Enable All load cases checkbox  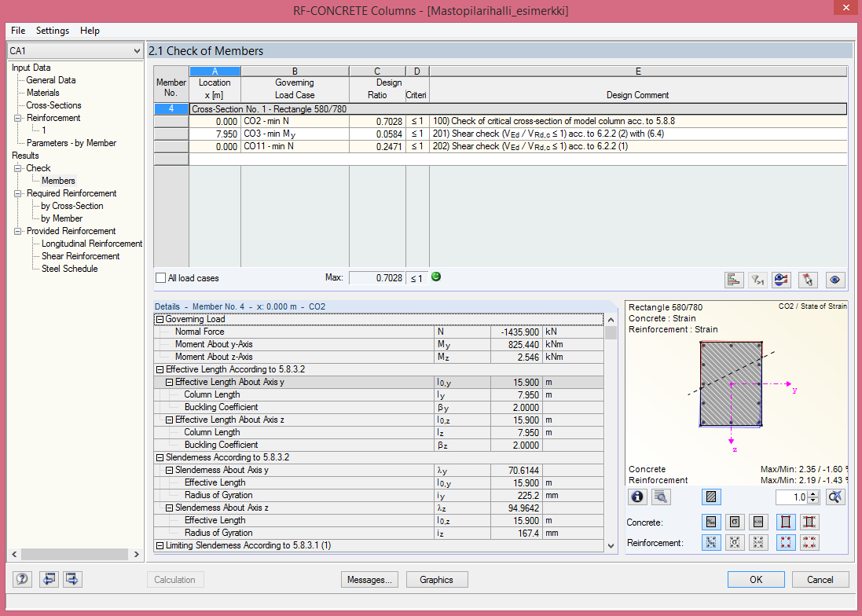coord(160,278)
